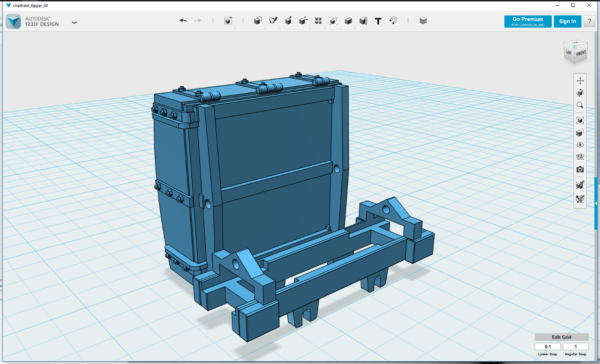Open the Construct tool menu
This screenshot has height=364, width=600.
[x=288, y=21]
